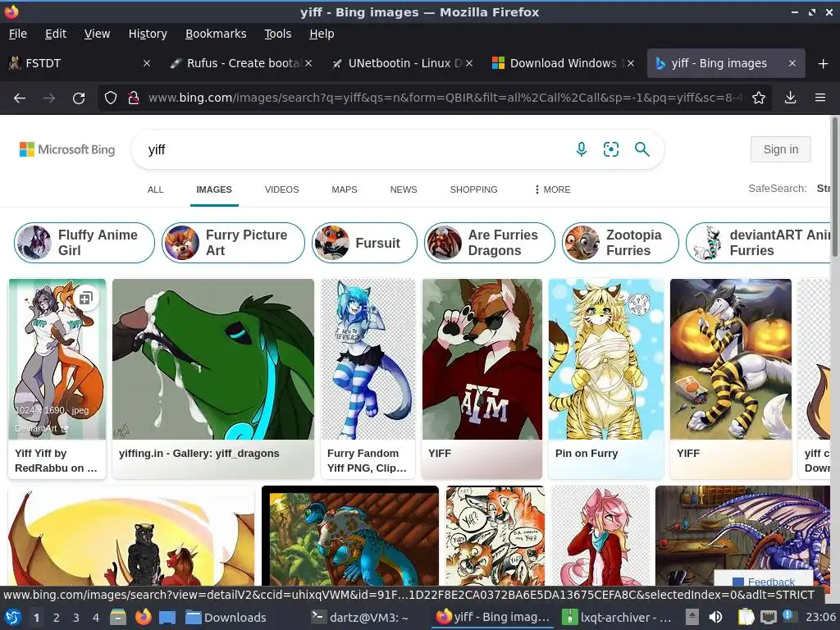Viewport: 840px width, 630px height.
Task: Close the UNetbootin tab
Action: point(469,63)
